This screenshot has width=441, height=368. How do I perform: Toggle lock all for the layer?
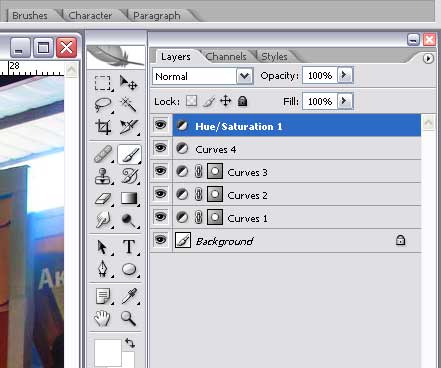pos(243,101)
